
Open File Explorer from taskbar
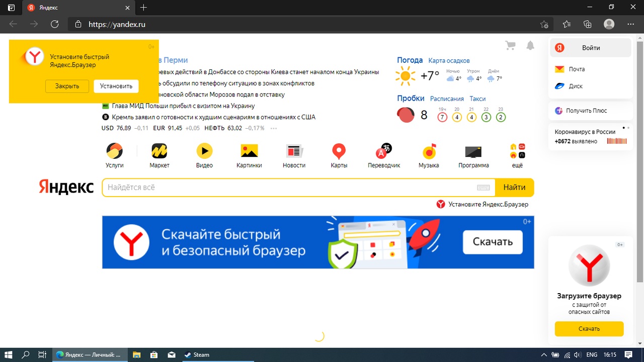[136, 354]
